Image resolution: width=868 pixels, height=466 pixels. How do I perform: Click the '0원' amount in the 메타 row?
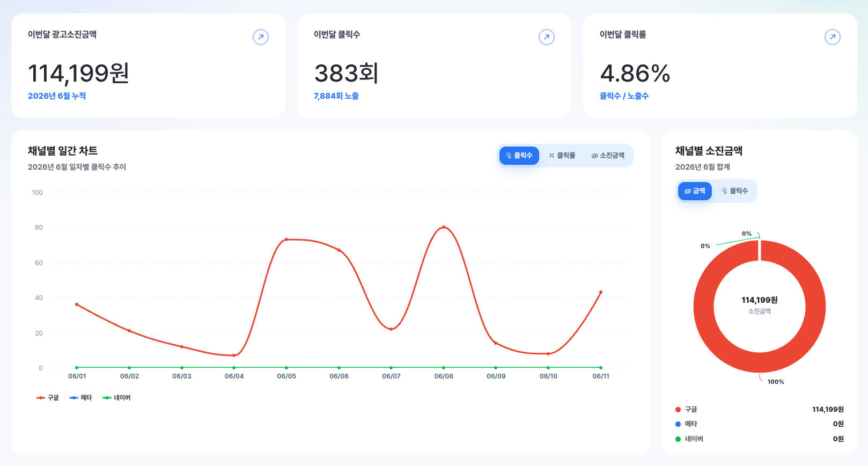point(838,424)
